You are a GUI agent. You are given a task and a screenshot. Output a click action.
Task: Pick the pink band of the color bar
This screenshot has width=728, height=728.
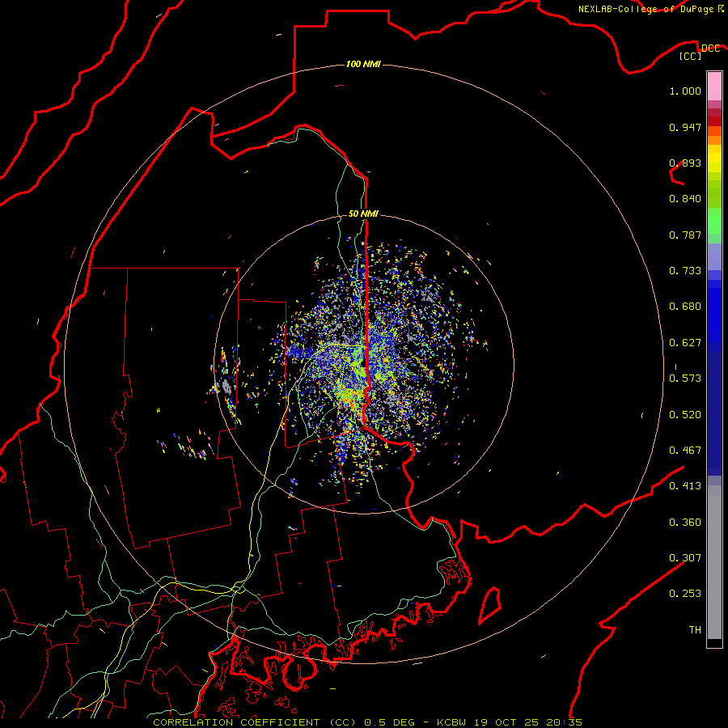714,87
